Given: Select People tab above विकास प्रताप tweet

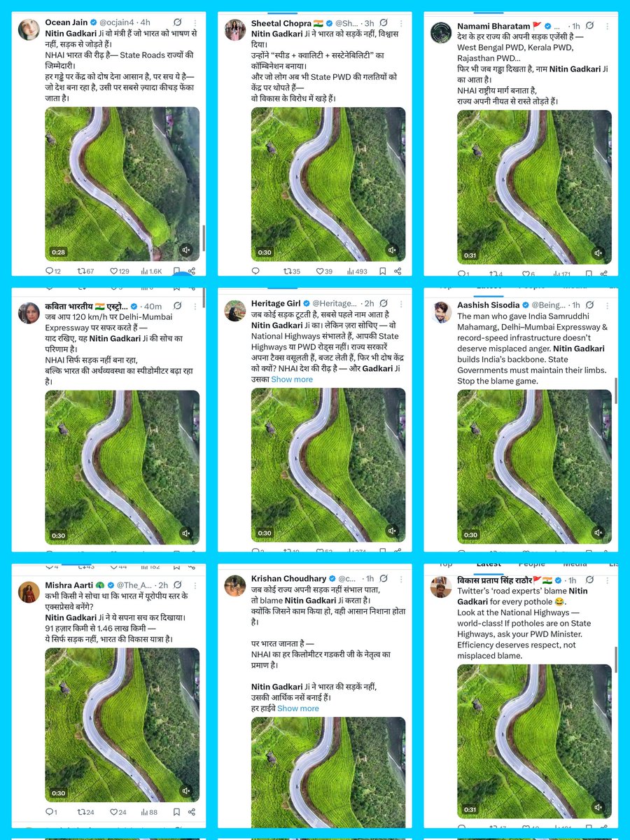Looking at the screenshot, I should coord(532,564).
